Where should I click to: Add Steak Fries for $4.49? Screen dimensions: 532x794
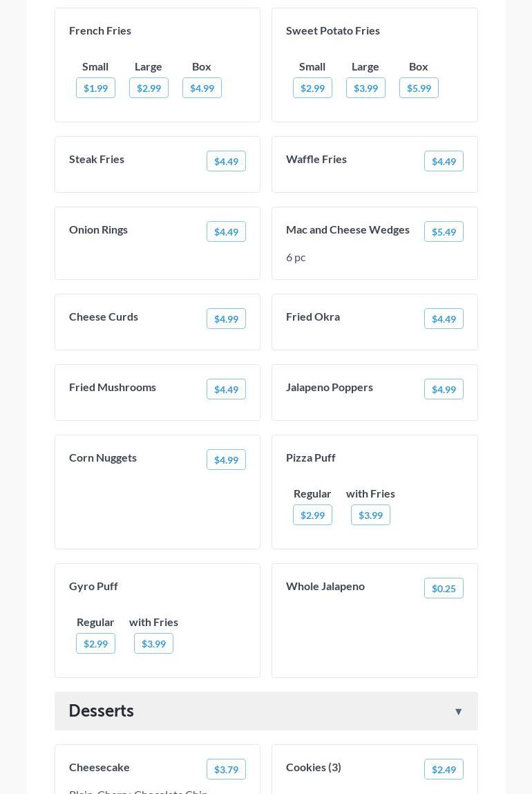(226, 161)
